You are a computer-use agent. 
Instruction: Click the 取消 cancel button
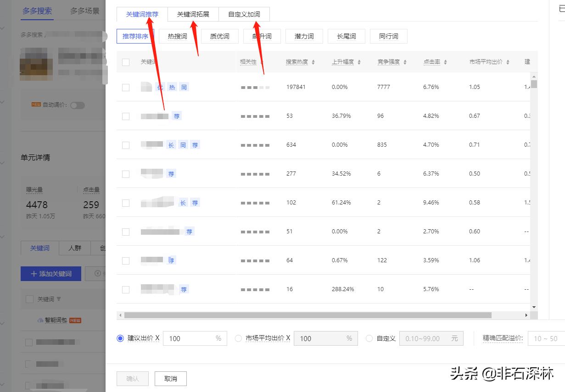170,378
